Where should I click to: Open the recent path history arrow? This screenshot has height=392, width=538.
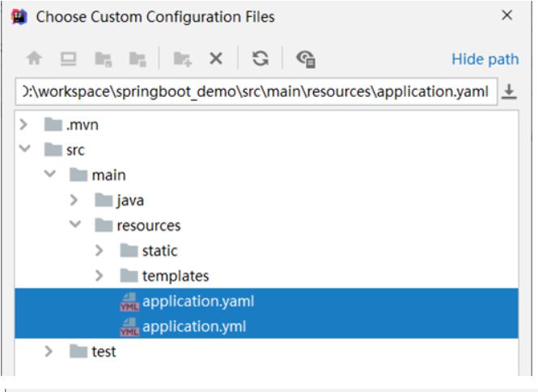pyautogui.click(x=509, y=92)
